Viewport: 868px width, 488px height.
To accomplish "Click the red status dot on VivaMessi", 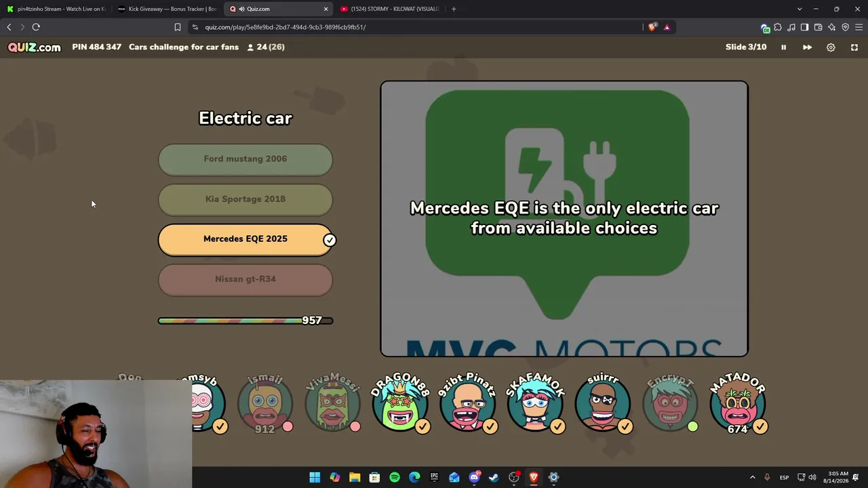I will pos(355,426).
